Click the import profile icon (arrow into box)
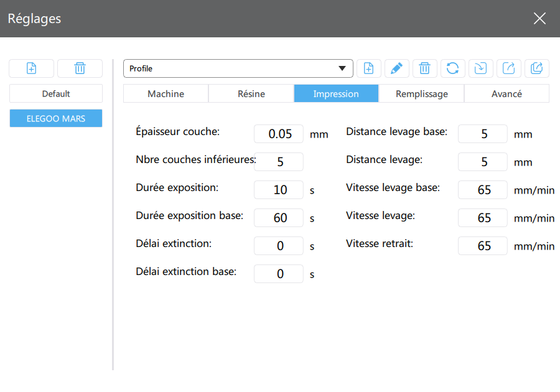 [480, 68]
